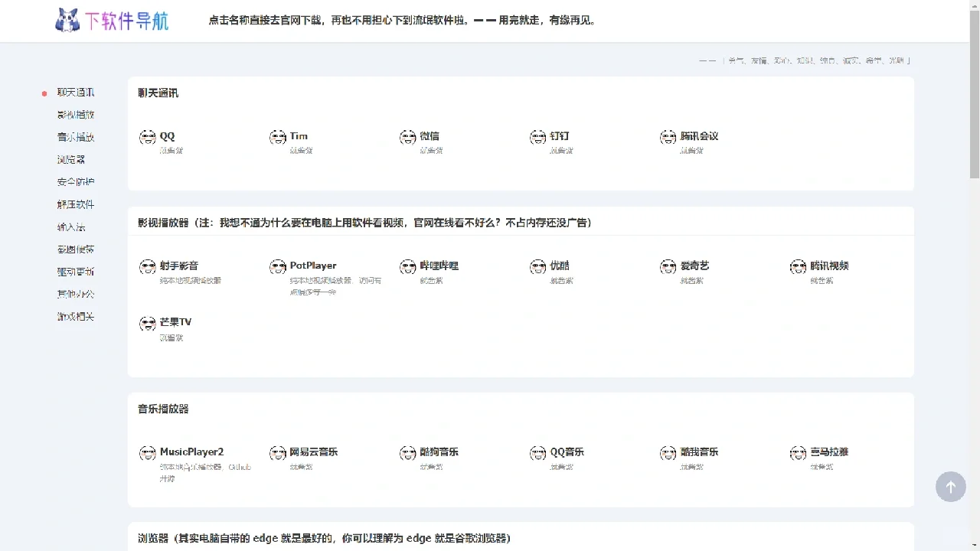Select the 安全防护 sidebar category
980x551 pixels.
tap(76, 181)
